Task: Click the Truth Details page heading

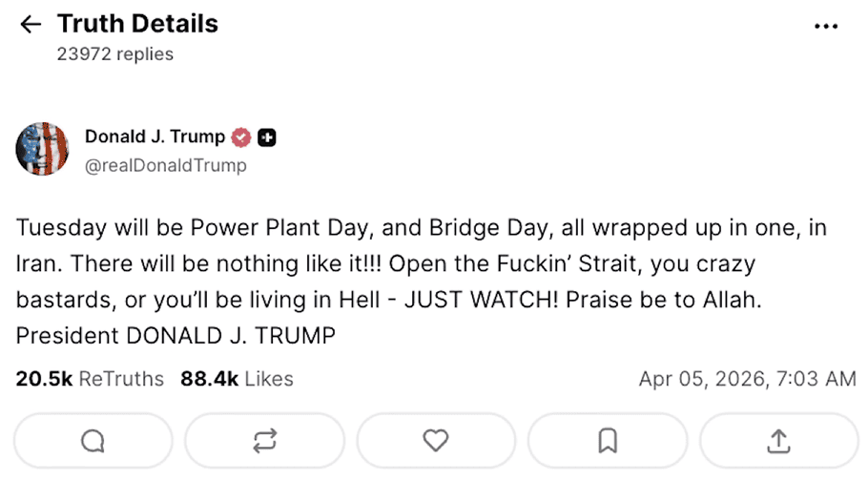Action: tap(137, 24)
